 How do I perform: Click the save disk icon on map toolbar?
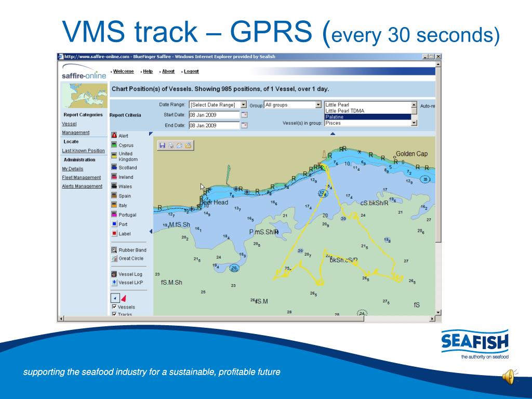pos(162,145)
